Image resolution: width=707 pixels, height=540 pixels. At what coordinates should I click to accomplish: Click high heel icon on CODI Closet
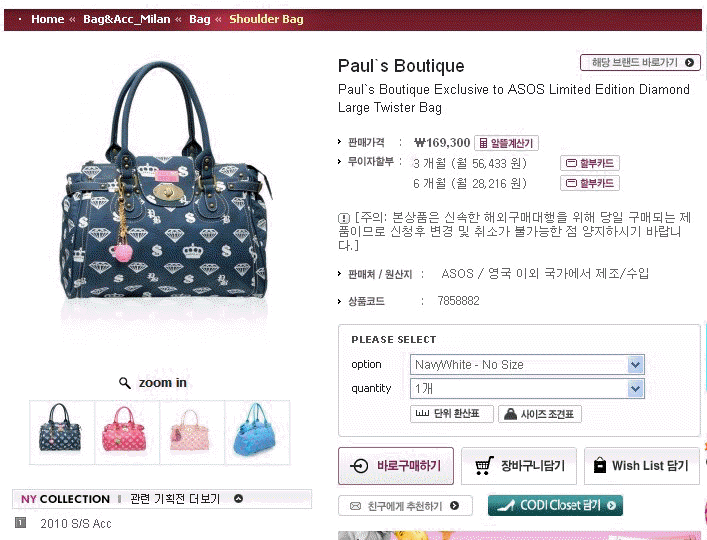[x=506, y=506]
